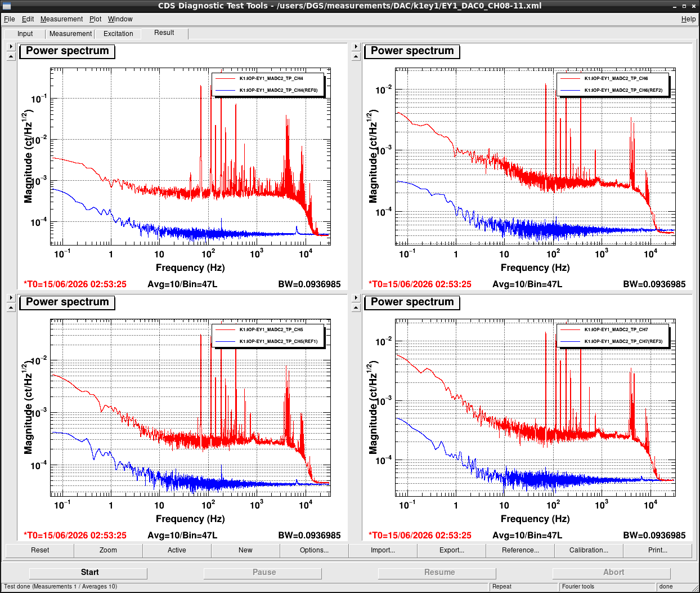700x593 pixels.
Task: Click up-arrow button beside the CH4 spectrum plot
Action: click(x=11, y=56)
